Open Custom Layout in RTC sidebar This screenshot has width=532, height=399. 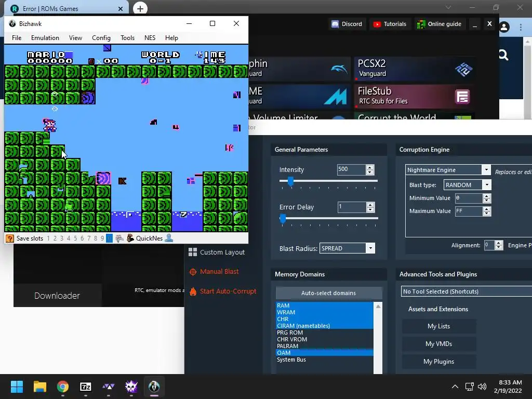[x=217, y=252]
